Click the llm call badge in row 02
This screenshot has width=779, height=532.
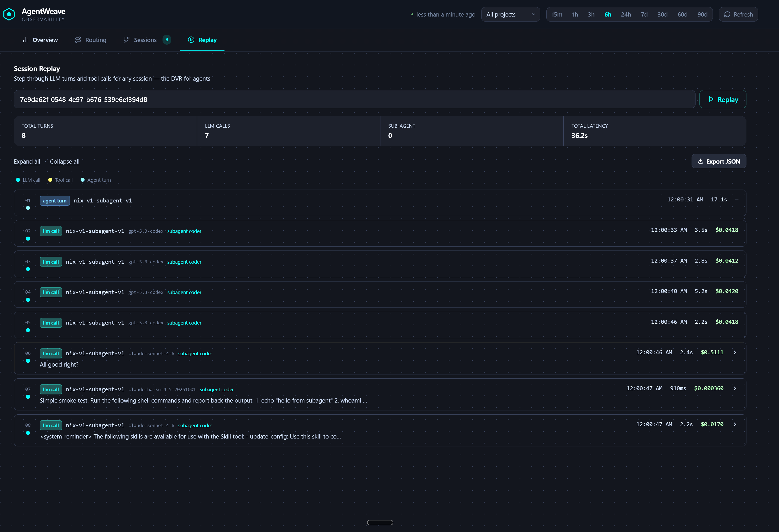point(51,231)
